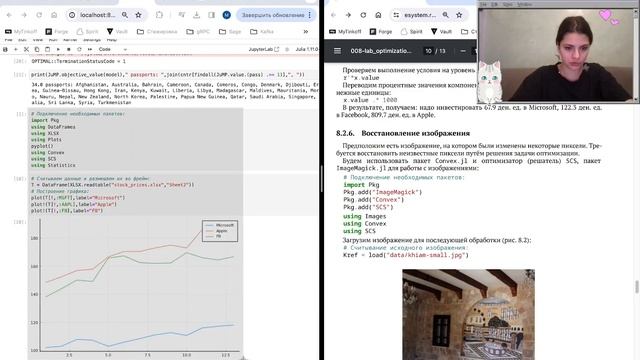Open Forge bookmark in left browser
The image size is (640, 360).
tap(57, 31)
